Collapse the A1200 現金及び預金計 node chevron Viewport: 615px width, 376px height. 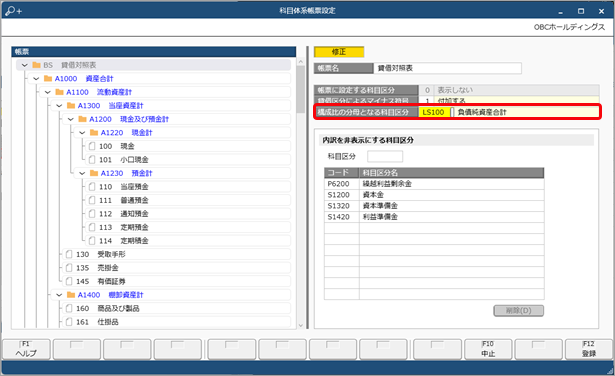coord(71,119)
